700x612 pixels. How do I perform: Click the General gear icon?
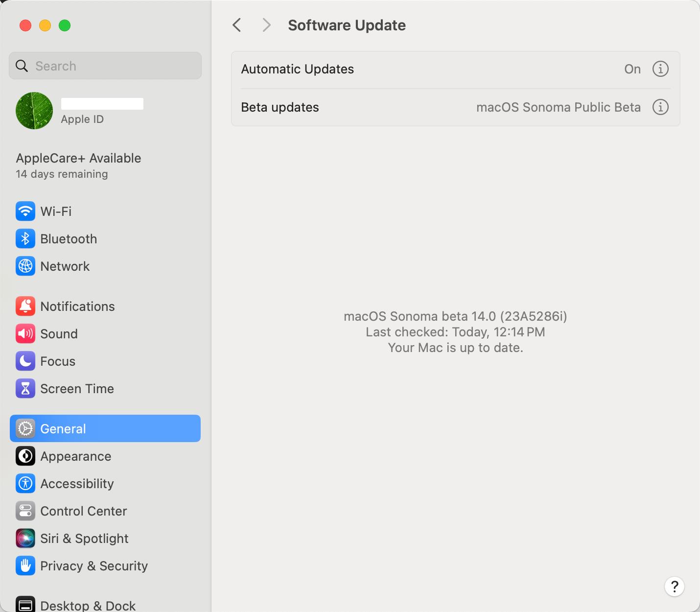pos(25,429)
